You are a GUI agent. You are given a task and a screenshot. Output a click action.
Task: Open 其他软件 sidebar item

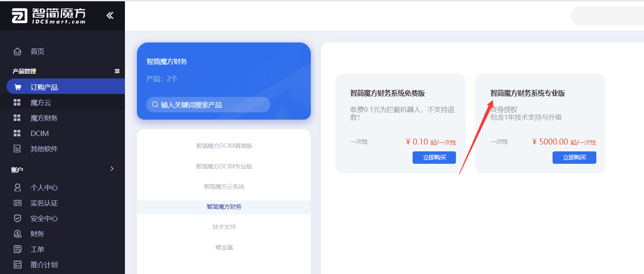pos(44,149)
